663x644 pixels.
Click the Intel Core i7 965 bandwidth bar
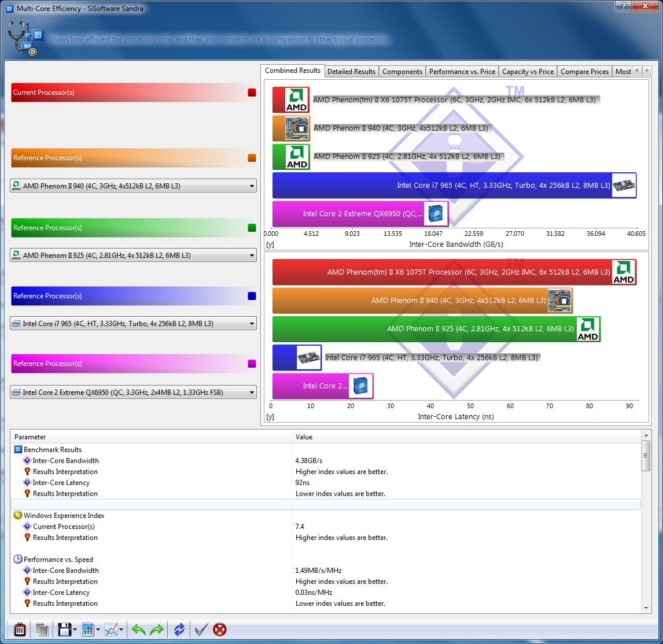(x=455, y=185)
